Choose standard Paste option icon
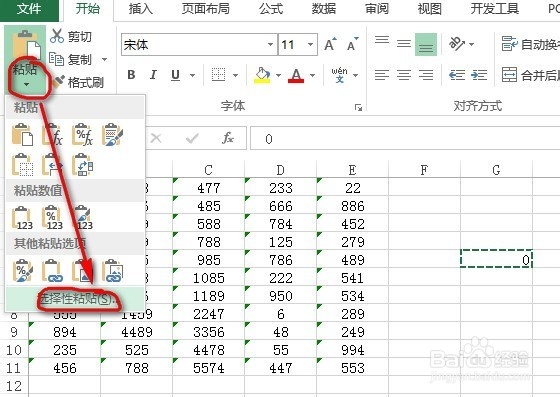The image size is (560, 397). 22,135
